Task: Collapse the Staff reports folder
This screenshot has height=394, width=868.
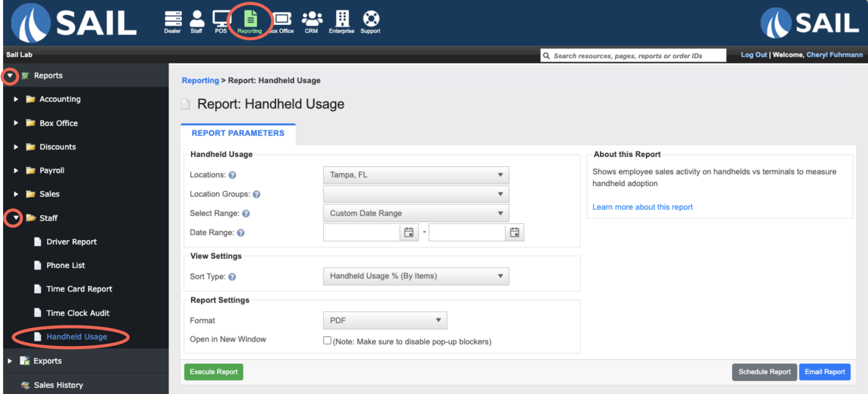Action: [16, 218]
